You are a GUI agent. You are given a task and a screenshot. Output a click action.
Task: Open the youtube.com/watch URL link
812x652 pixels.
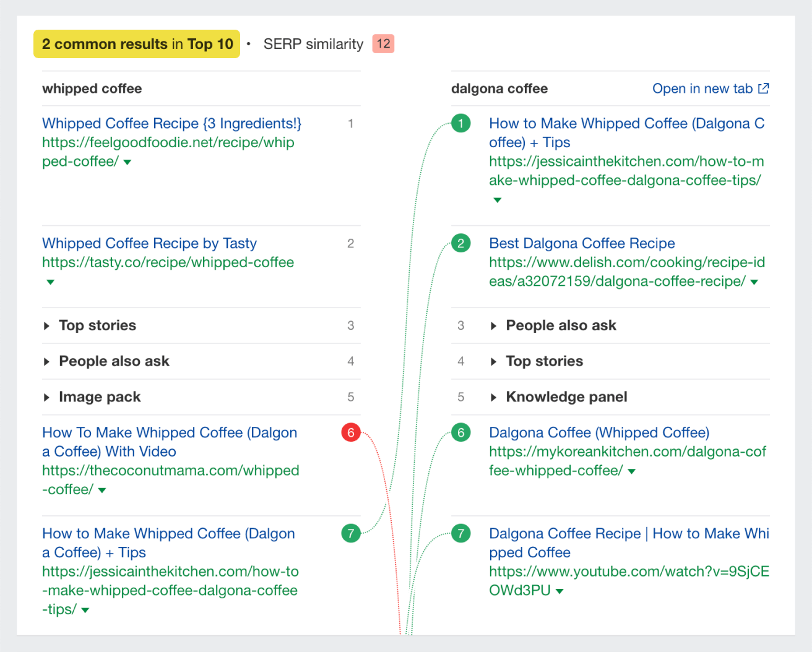[x=629, y=581]
